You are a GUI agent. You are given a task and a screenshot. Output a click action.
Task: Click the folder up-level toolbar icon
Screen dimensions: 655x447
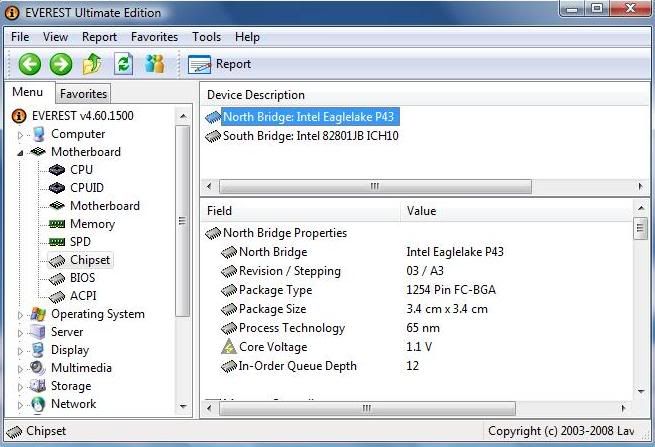click(x=92, y=64)
